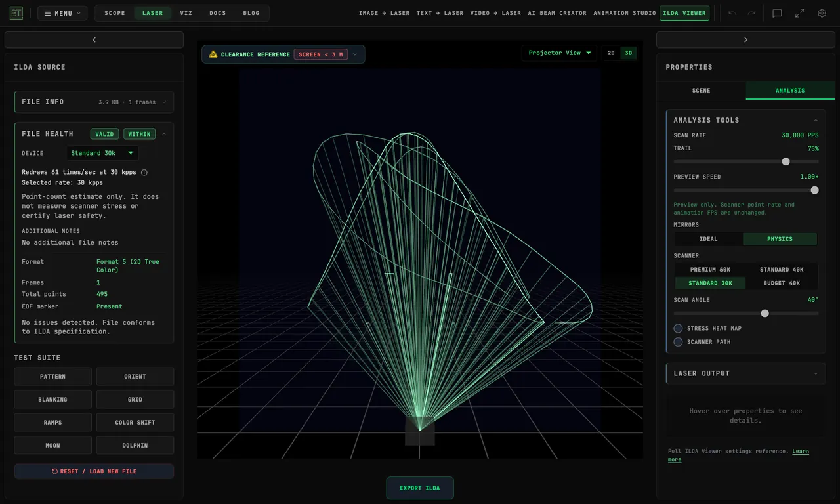840x504 pixels.
Task: Open the Menu dropdown
Action: [x=62, y=13]
